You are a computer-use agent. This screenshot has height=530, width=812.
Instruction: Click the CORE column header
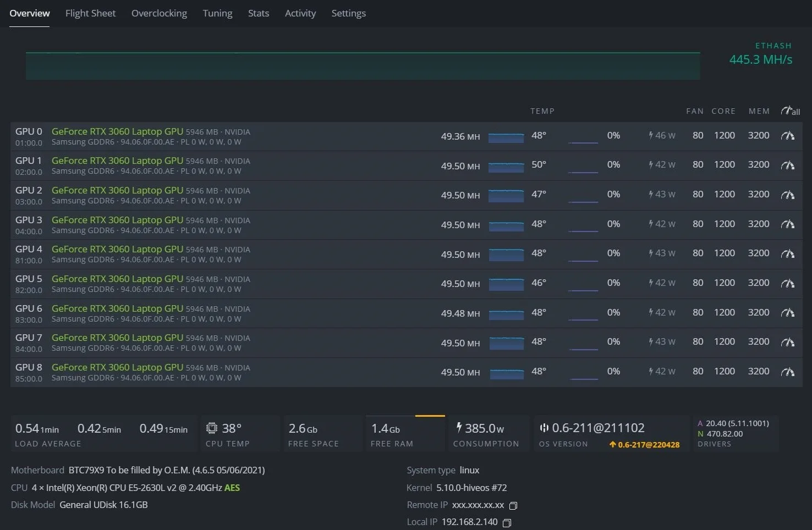(723, 111)
